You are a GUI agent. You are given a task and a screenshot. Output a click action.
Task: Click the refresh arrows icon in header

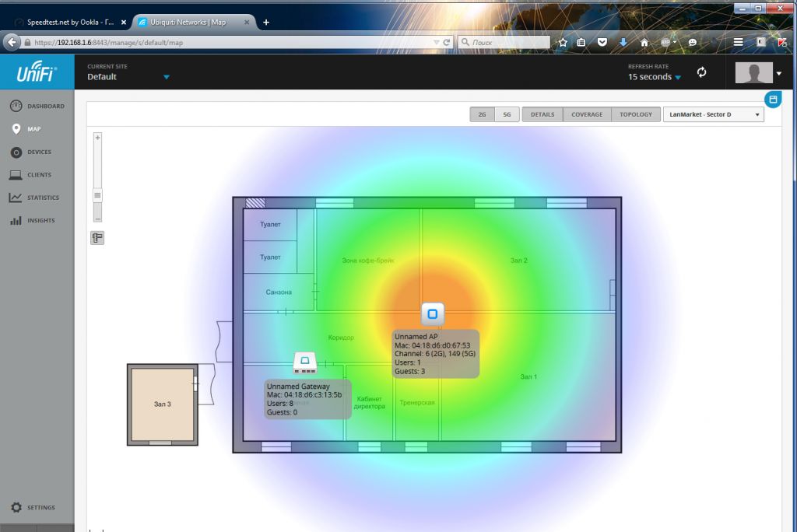pyautogui.click(x=701, y=72)
